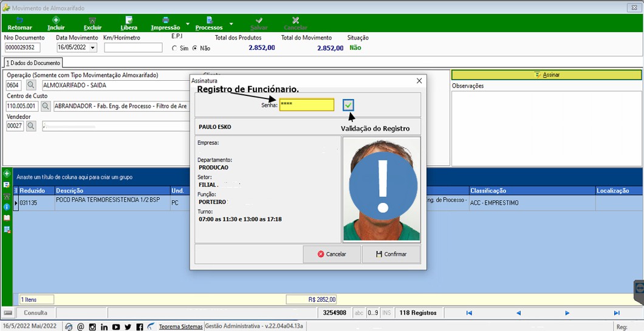This screenshot has width=644, height=331.
Task: Click the column chooser icon beside Reduzido
Action: pos(16,191)
